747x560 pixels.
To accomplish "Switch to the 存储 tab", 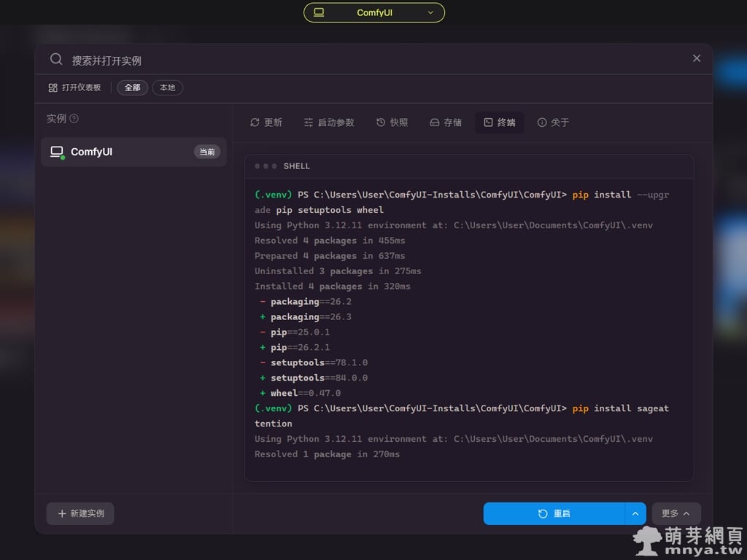I will [446, 122].
